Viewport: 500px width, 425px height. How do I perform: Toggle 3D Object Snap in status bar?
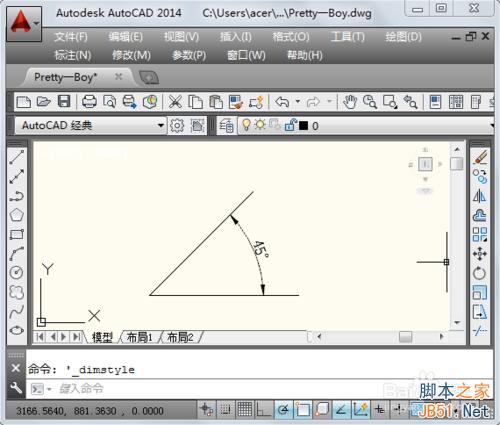coord(322,409)
